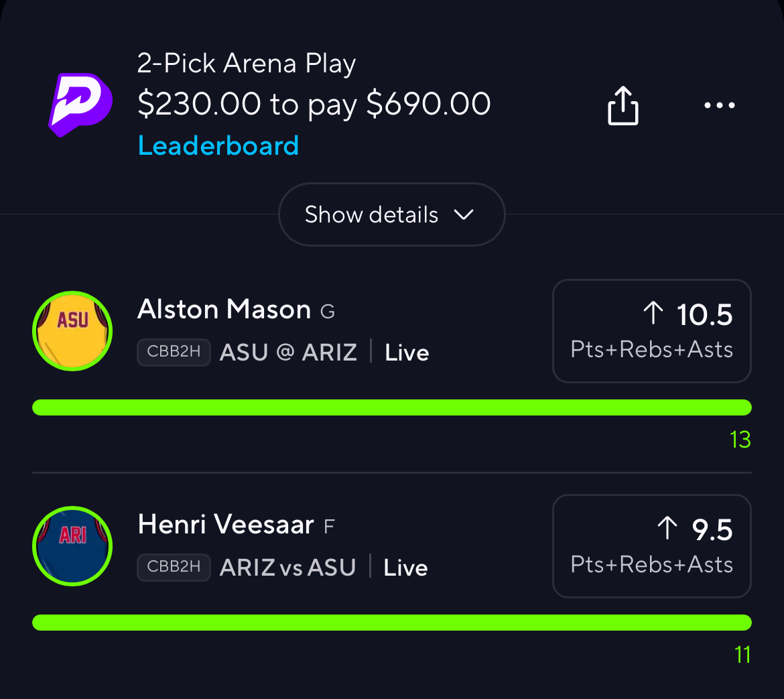Click the 2-Pick Arena Play title
Screen dimensions: 784x699
(x=246, y=64)
